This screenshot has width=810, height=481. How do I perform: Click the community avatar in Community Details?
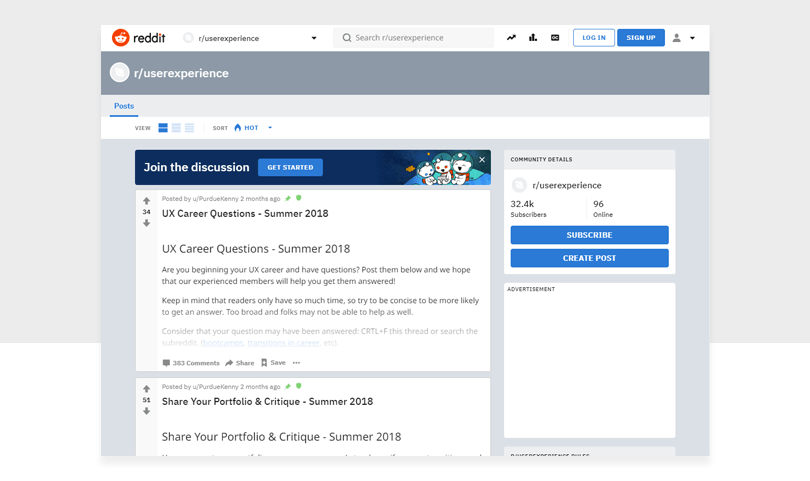[519, 185]
